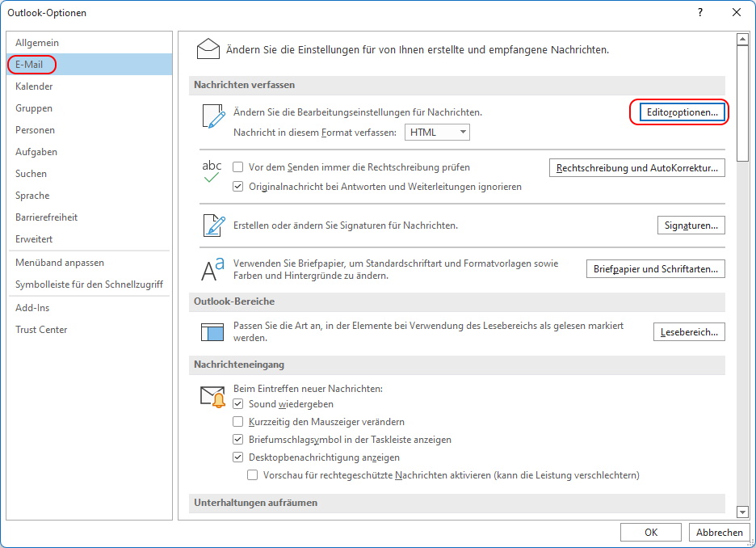
Task: Open the HTML message format dropdown
Action: 437,133
